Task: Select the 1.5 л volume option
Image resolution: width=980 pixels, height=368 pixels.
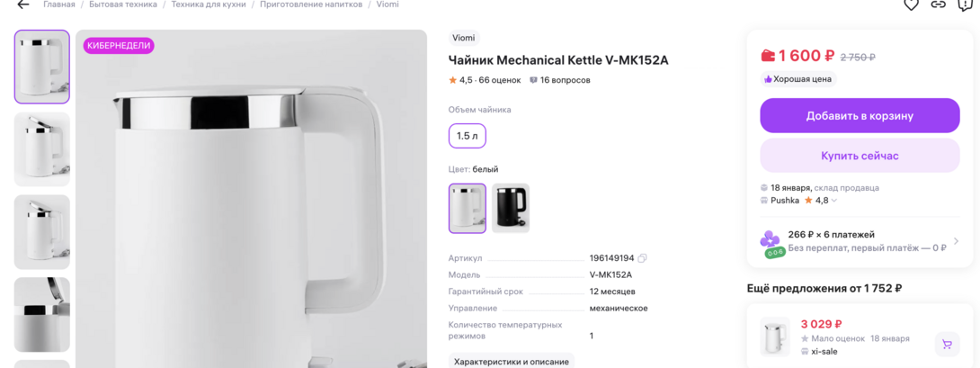Action: 468,136
